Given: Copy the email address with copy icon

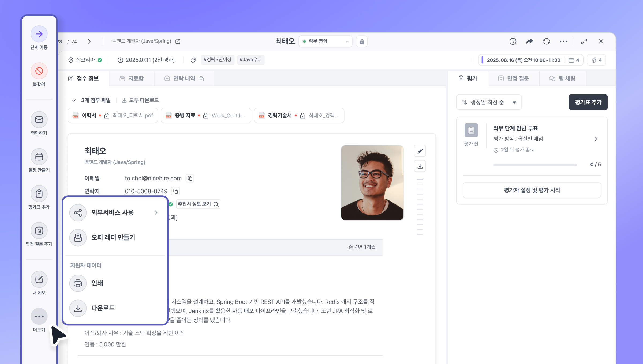Looking at the screenshot, I should pos(190,178).
